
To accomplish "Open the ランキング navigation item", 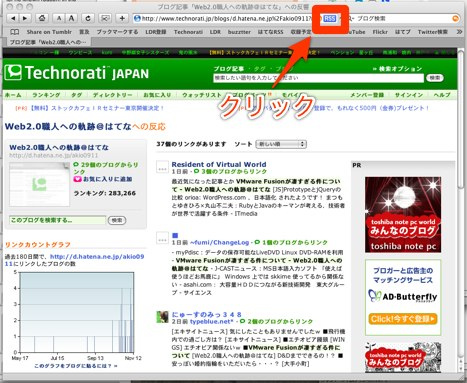I will [x=46, y=95].
